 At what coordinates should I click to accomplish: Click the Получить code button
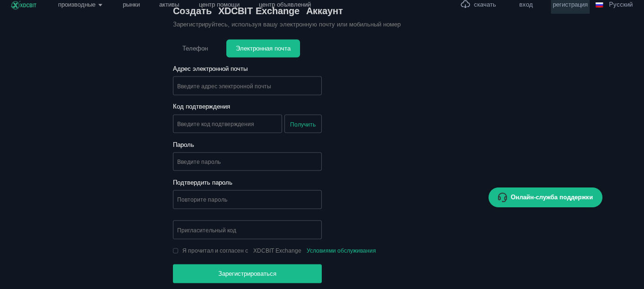tap(303, 124)
